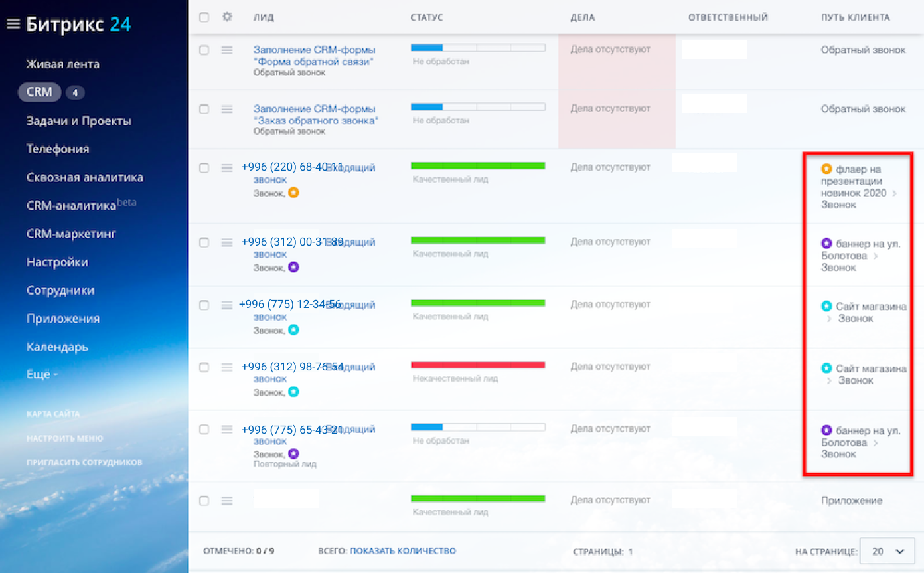The height and width of the screenshot is (573, 924).
Task: Click orange source icon in флаер на презентации path
Action: click(x=826, y=169)
